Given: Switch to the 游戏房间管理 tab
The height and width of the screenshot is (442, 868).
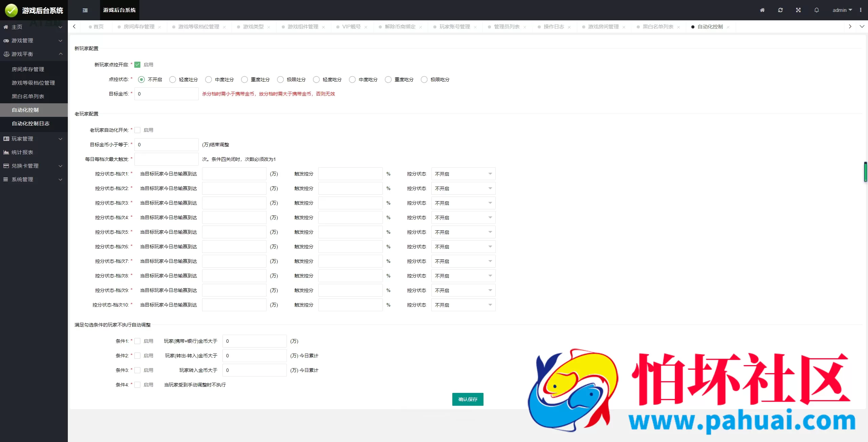Looking at the screenshot, I should point(603,27).
